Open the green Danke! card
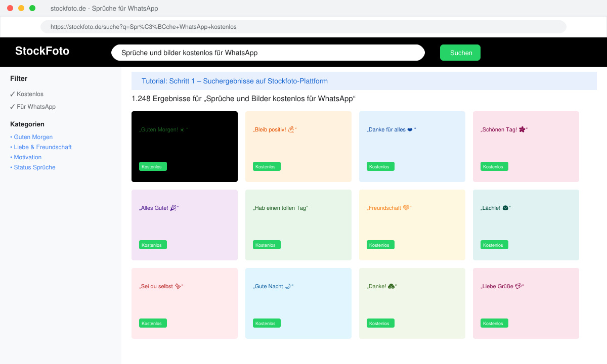607x364 pixels. pos(412,303)
